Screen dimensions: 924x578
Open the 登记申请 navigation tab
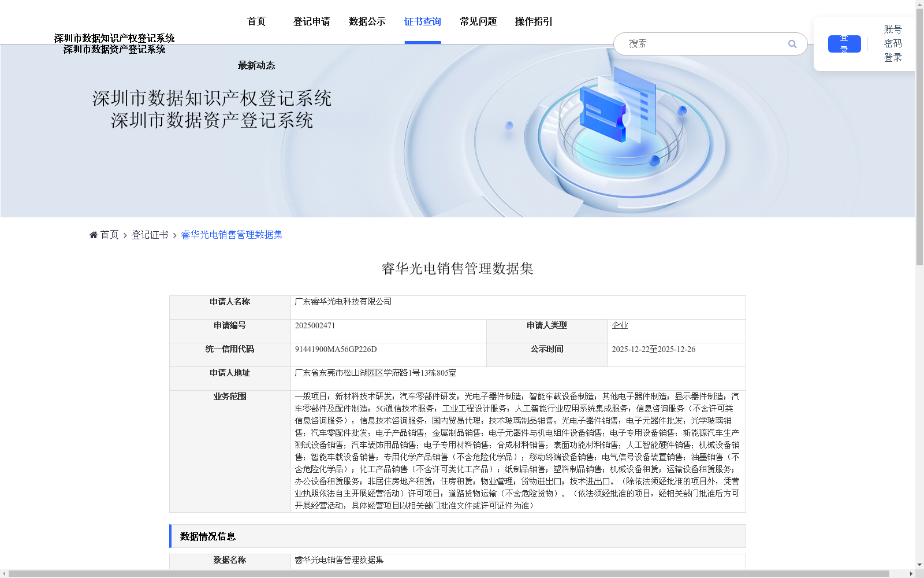click(312, 21)
